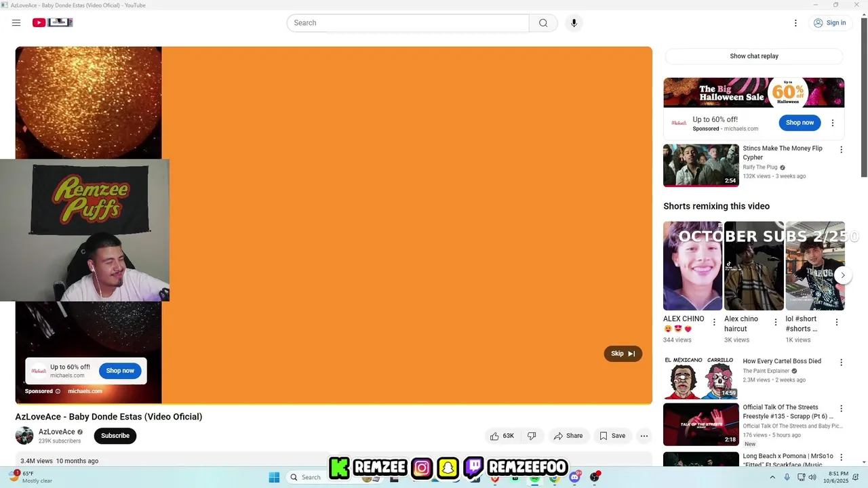Screen dimensions: 868x488
Task: Open Ralfy The Plug channel link
Action: 760,167
